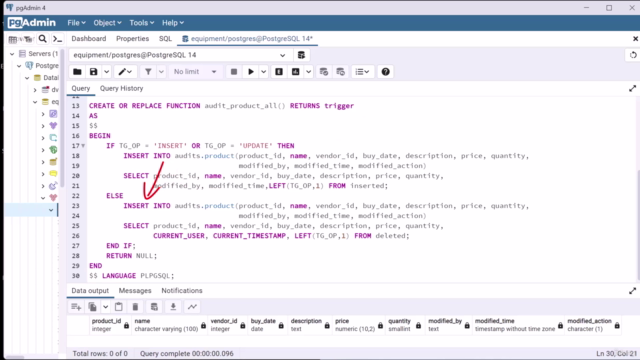Click the modified_action column header
Viewport: 640px width, 360px height.
(593, 325)
